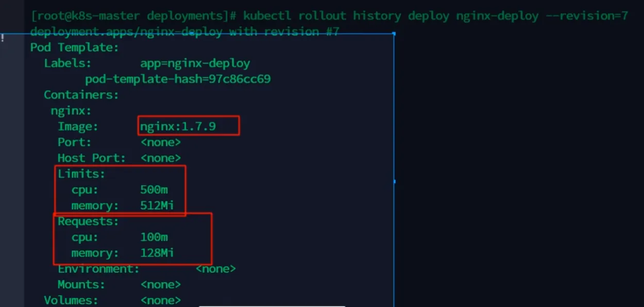This screenshot has width=644, height=307.
Task: Click the --revision=7 flag in the command
Action: coord(587,16)
